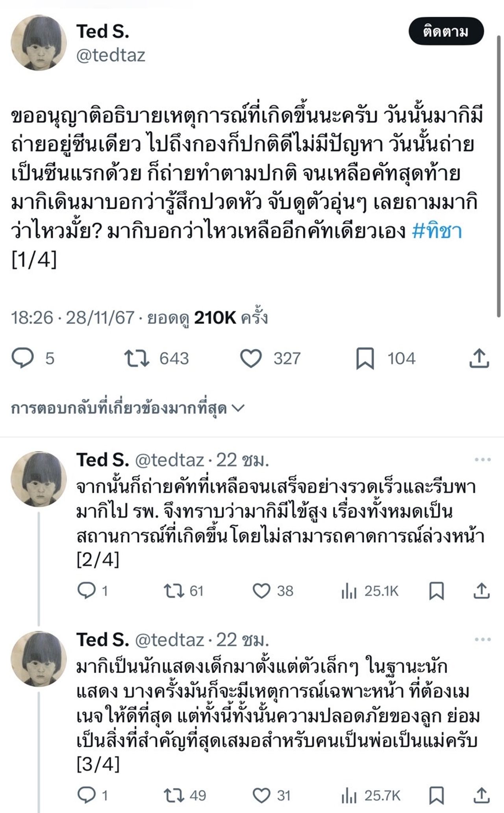
Task: Open the #ทิชา hashtag link
Action: (x=437, y=231)
